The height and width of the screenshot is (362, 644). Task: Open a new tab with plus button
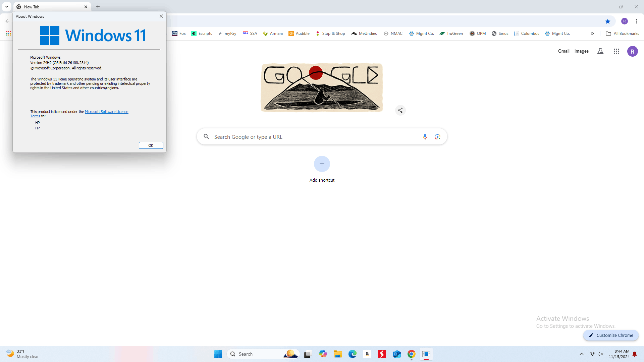[x=98, y=7]
